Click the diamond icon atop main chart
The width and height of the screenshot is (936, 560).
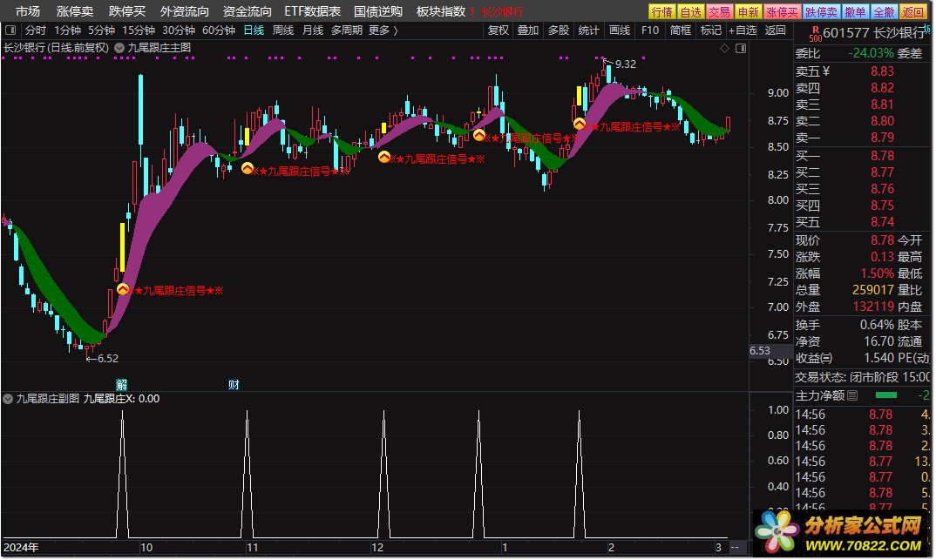coord(724,48)
